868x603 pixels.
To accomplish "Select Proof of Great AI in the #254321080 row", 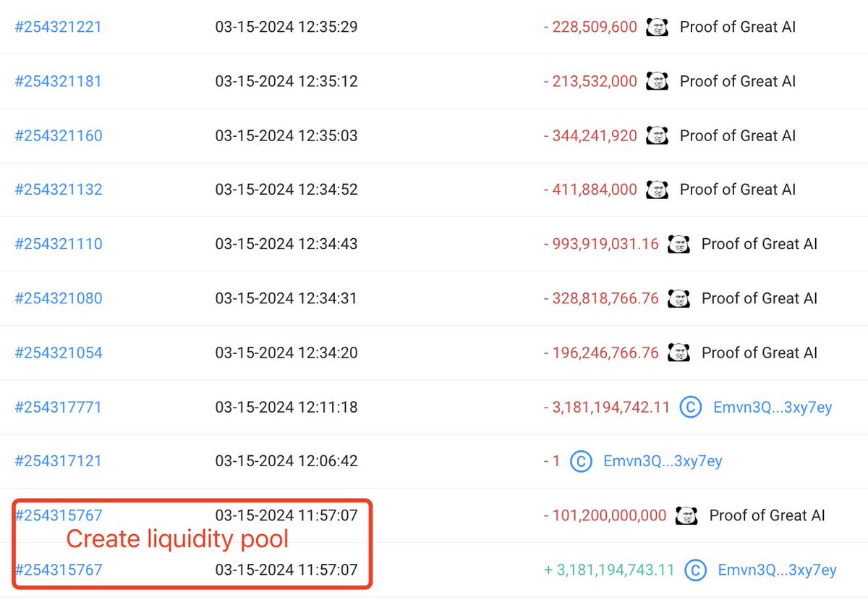I will [759, 298].
